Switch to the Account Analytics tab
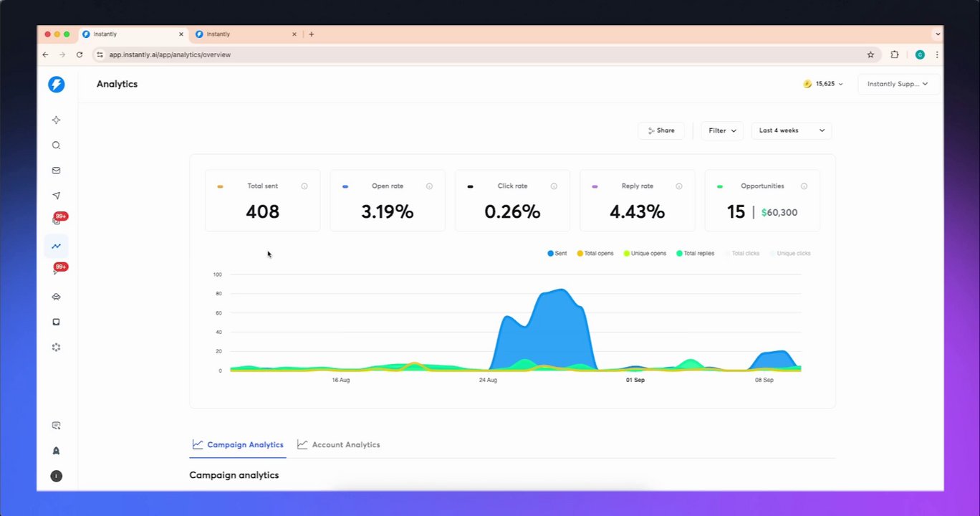Viewport: 980px width, 516px height. pos(338,444)
